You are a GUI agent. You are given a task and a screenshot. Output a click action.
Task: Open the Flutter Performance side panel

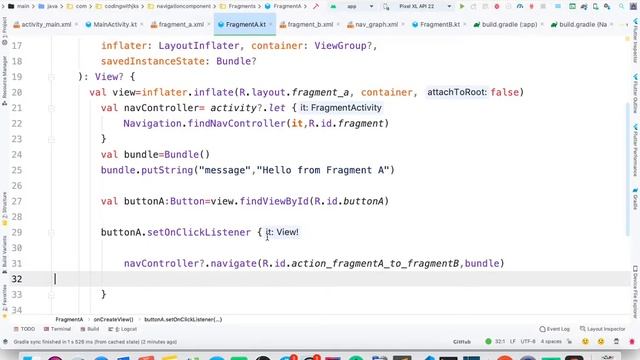tap(636, 150)
